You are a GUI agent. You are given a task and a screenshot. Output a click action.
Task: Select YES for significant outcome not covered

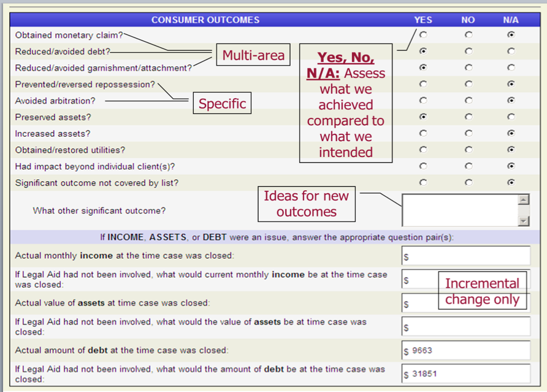click(x=423, y=182)
